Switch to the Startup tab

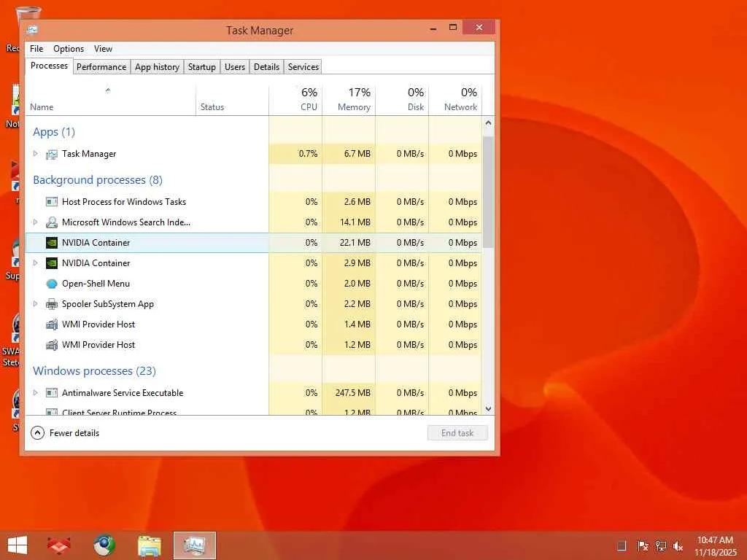pos(202,67)
